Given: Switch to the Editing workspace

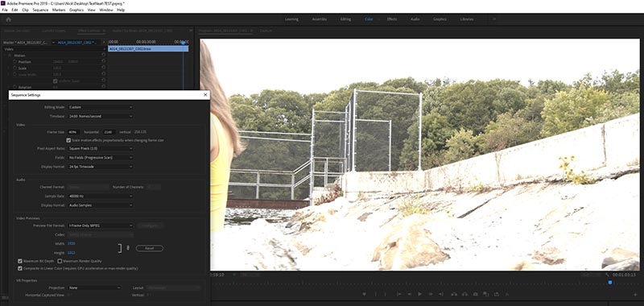Looking at the screenshot, I should pyautogui.click(x=345, y=19).
